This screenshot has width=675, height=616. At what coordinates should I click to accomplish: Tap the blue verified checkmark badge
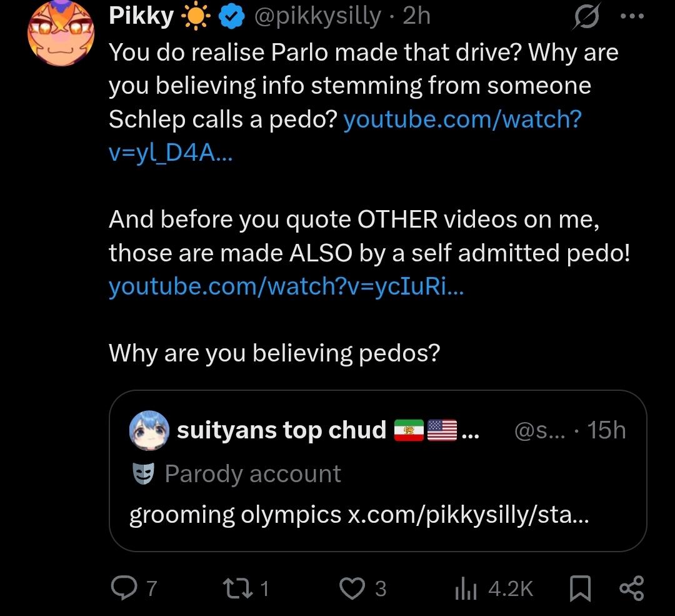tap(229, 18)
